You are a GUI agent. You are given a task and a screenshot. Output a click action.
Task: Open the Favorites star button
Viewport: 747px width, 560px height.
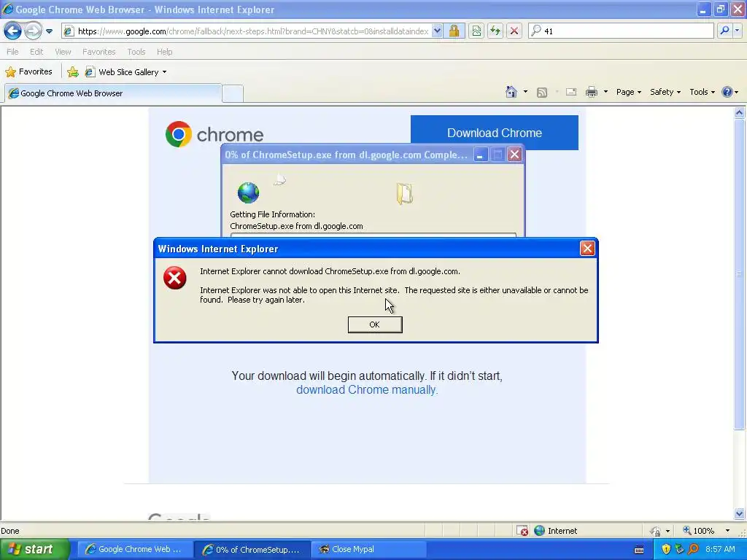28,72
